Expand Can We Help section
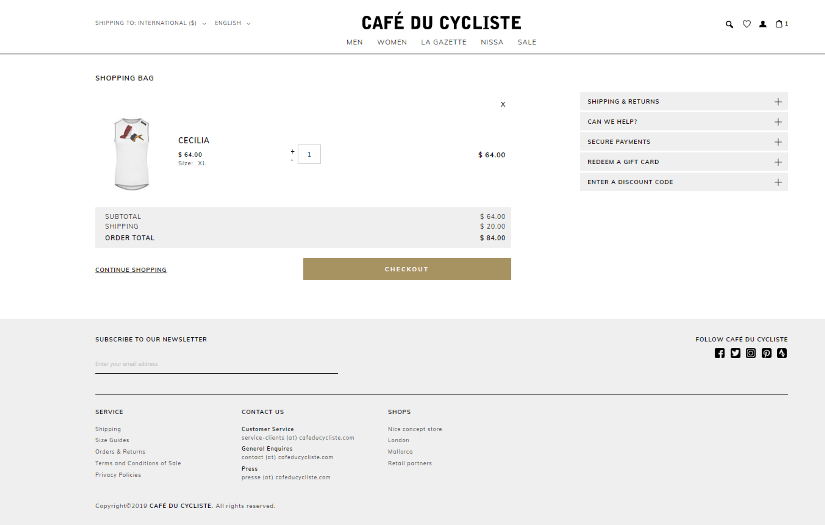 [683, 122]
